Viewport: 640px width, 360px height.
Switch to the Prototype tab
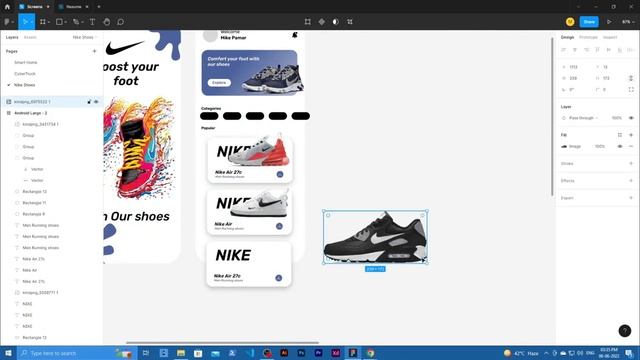click(588, 37)
